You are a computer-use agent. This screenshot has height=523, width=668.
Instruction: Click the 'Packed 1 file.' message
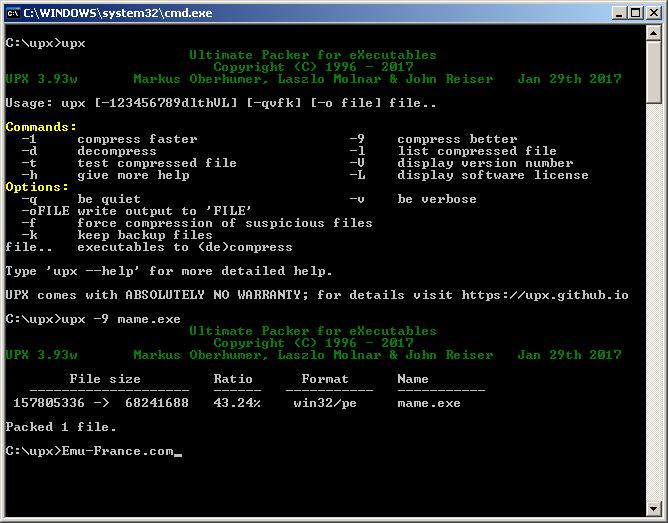61,427
